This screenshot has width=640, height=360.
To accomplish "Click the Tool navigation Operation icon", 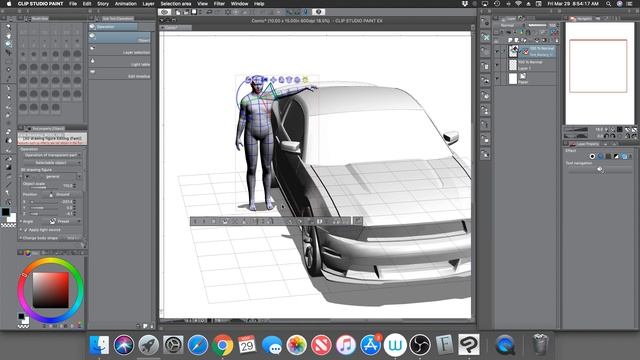I will 599,169.
